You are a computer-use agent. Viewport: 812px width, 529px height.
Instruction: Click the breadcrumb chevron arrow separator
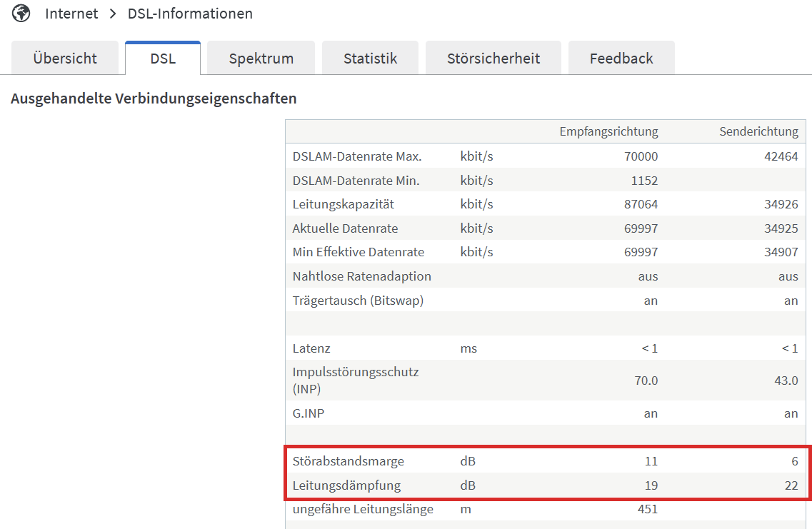coord(113,14)
